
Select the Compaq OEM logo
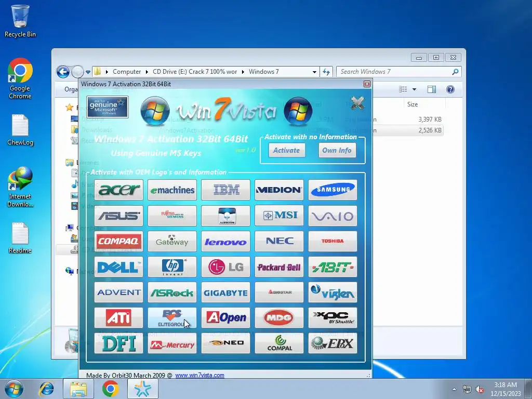119,241
